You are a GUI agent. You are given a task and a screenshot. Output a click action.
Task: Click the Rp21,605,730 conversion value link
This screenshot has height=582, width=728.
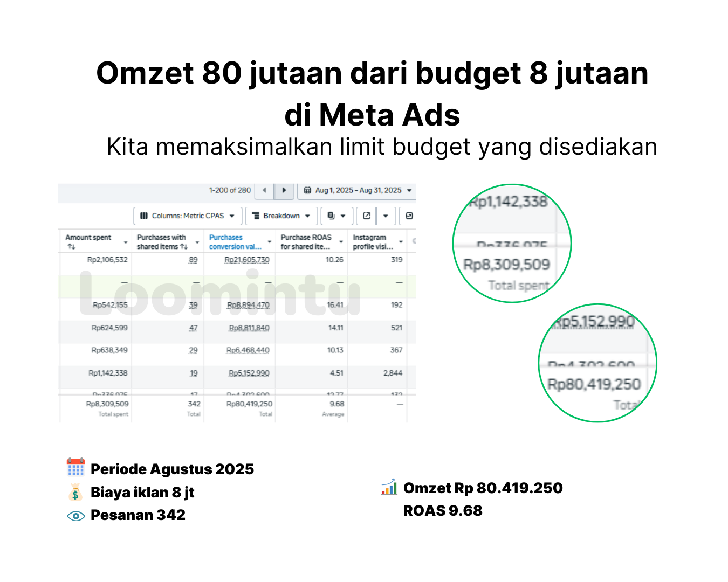[x=247, y=260]
